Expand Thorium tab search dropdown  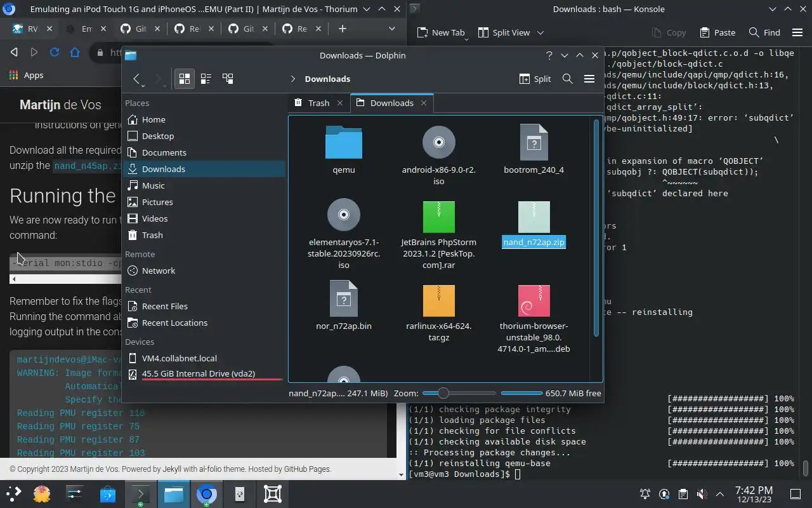tap(391, 29)
